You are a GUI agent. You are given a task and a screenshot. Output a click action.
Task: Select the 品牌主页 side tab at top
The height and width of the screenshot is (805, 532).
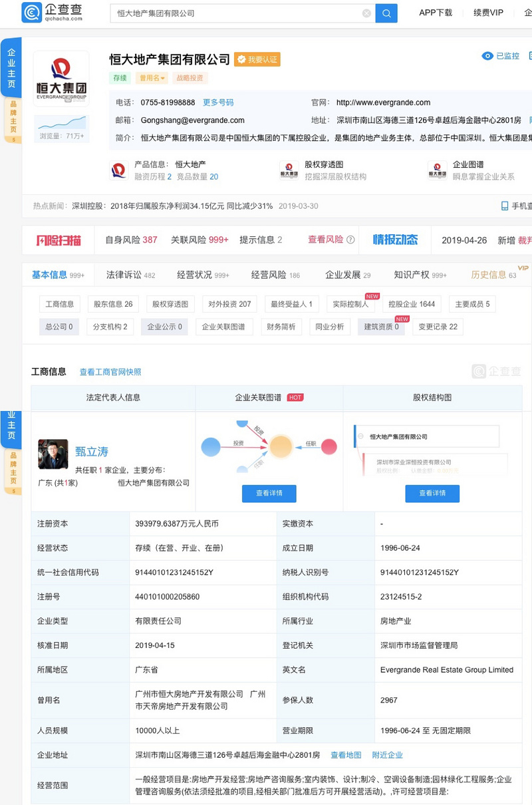click(13, 120)
